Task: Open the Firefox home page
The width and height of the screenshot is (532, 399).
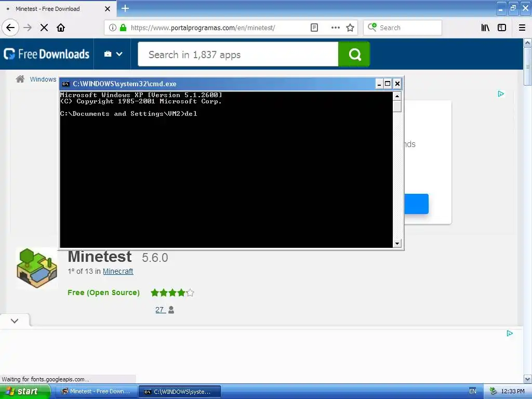Action: 61,28
